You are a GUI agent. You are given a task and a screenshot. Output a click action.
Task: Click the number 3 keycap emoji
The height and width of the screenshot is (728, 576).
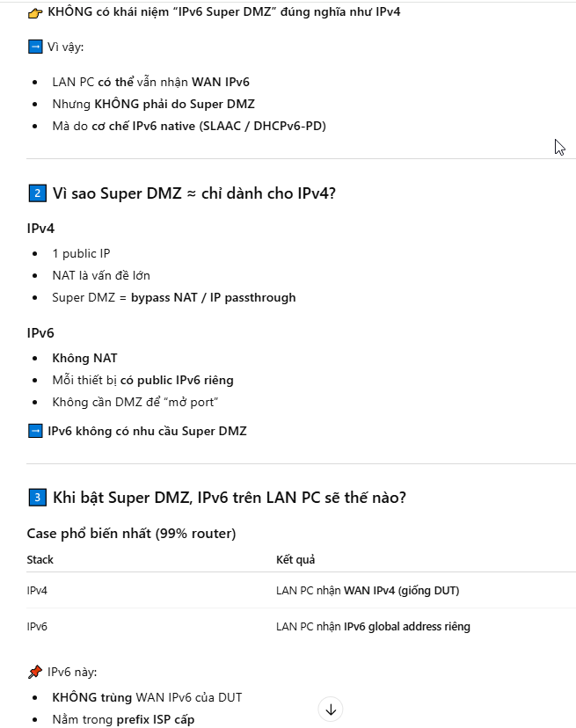36,498
